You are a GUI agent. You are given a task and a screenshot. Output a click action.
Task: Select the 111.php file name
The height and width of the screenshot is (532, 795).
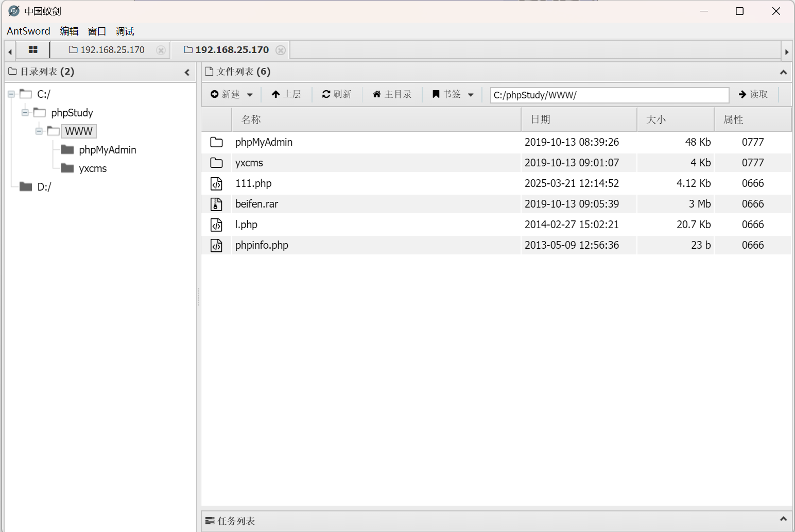253,183
